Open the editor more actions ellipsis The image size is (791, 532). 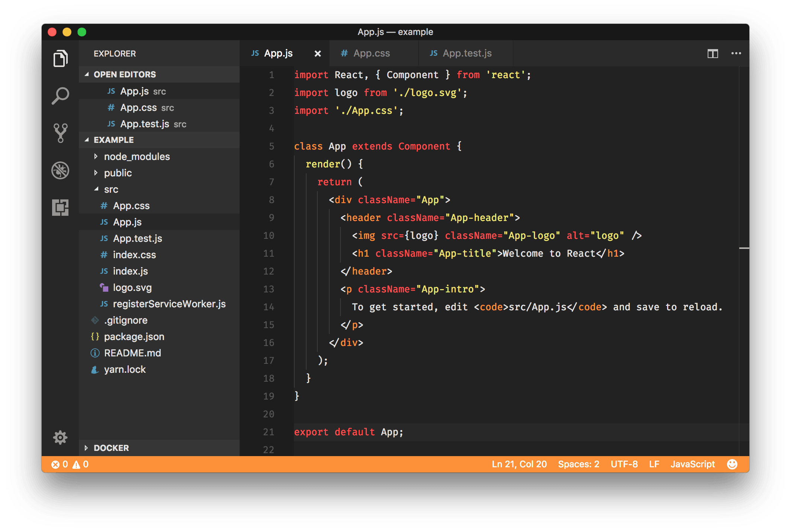[x=736, y=54]
